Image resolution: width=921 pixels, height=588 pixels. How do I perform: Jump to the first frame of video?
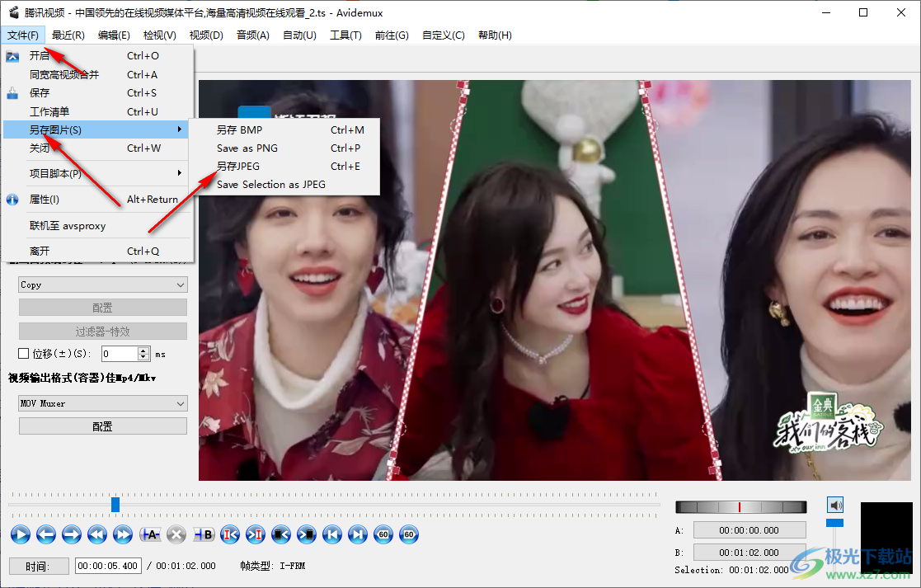tap(332, 534)
